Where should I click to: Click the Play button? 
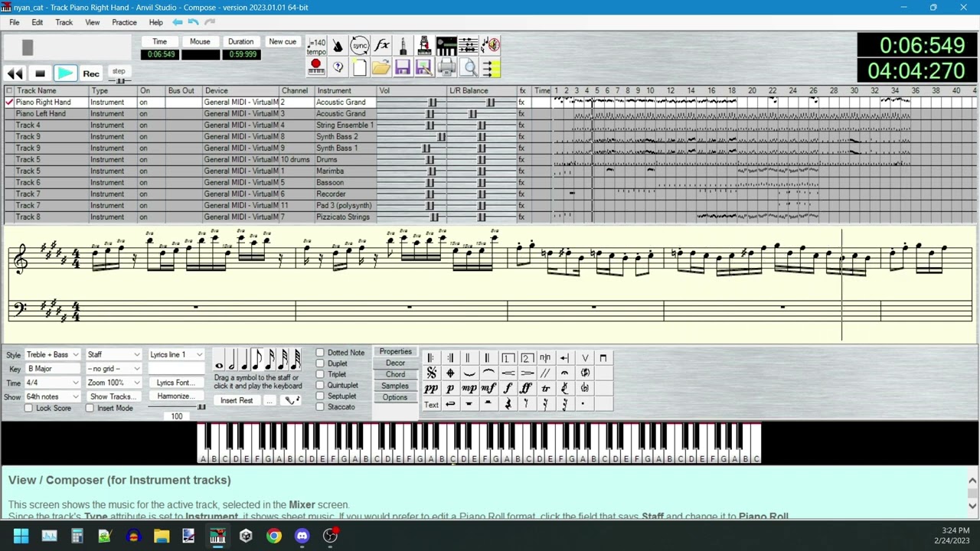[65, 73]
